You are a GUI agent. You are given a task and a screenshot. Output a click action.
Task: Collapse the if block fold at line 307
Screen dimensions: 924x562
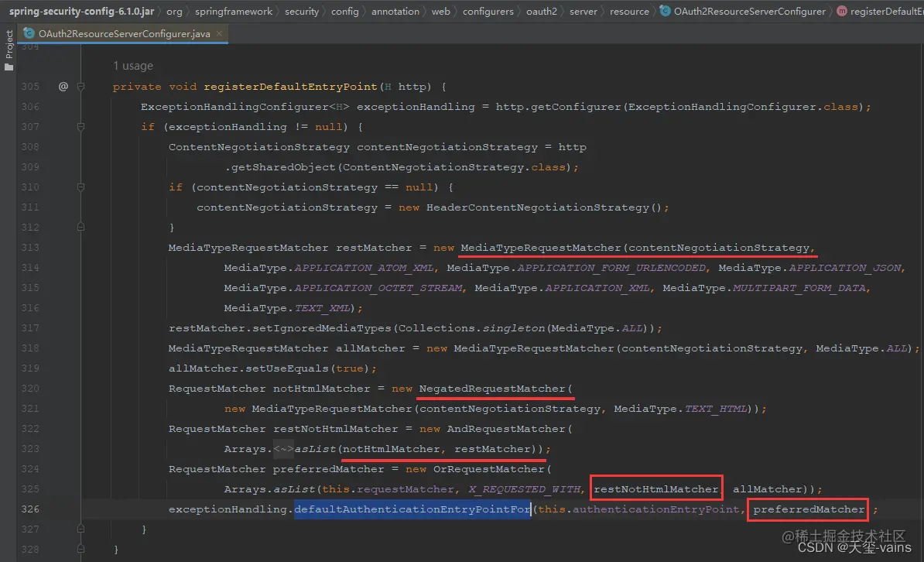point(80,127)
